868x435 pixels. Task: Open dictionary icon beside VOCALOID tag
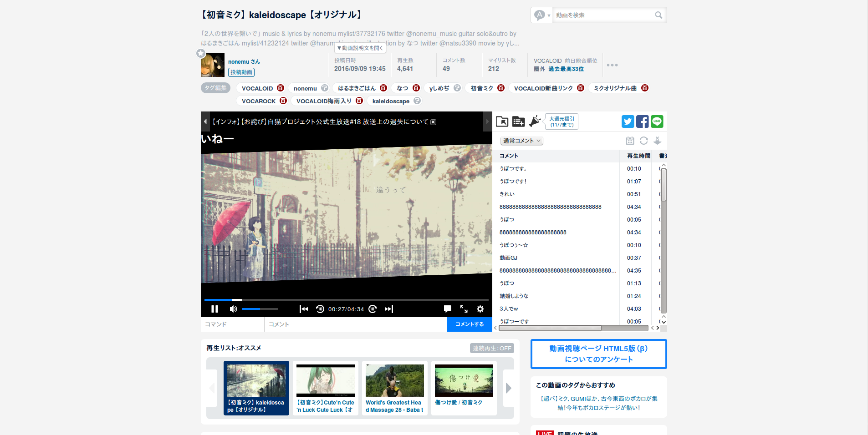pos(281,88)
